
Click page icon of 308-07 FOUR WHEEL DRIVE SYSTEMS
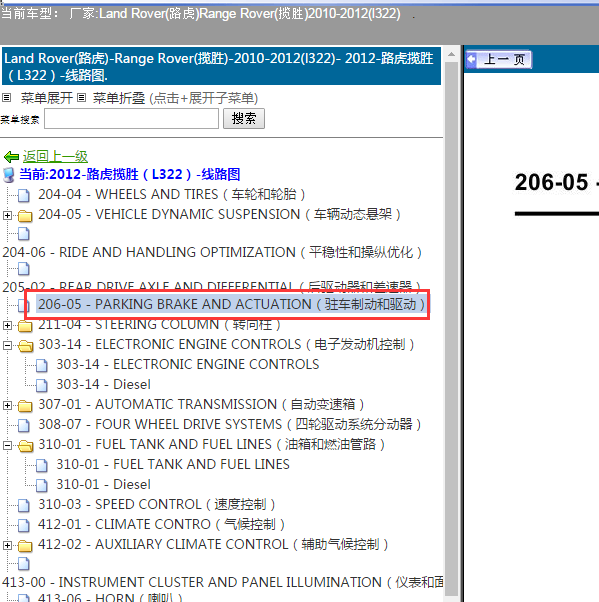pos(24,425)
